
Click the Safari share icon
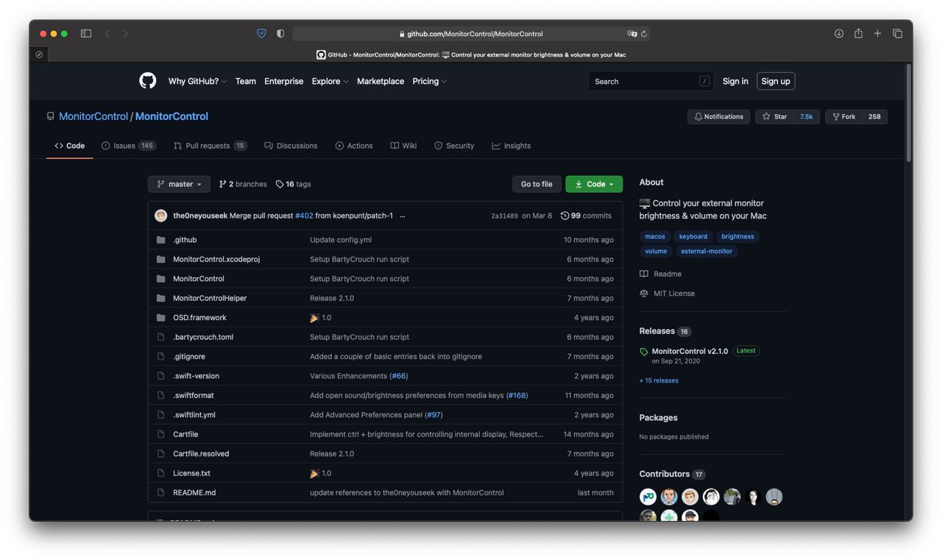pyautogui.click(x=858, y=33)
